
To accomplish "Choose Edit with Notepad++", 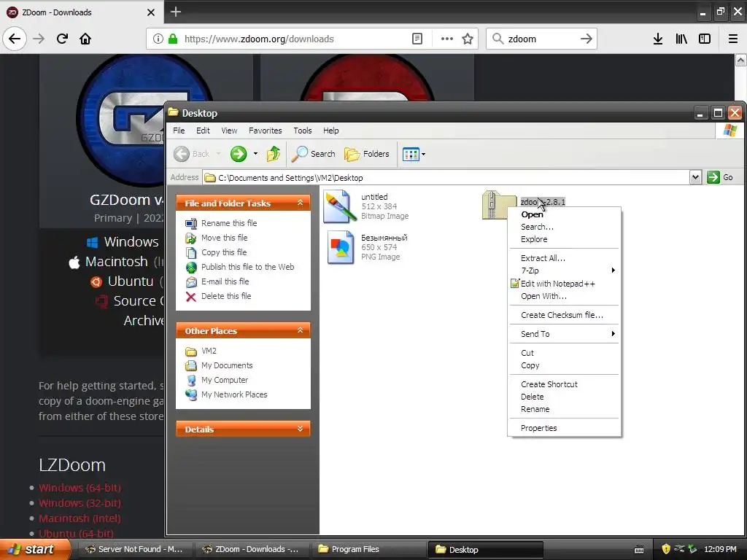I will click(x=565, y=284).
